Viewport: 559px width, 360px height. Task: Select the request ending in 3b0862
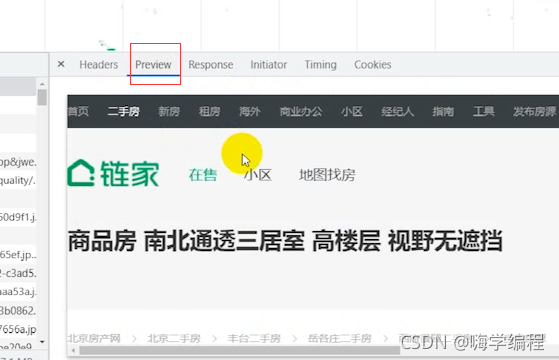click(18, 310)
